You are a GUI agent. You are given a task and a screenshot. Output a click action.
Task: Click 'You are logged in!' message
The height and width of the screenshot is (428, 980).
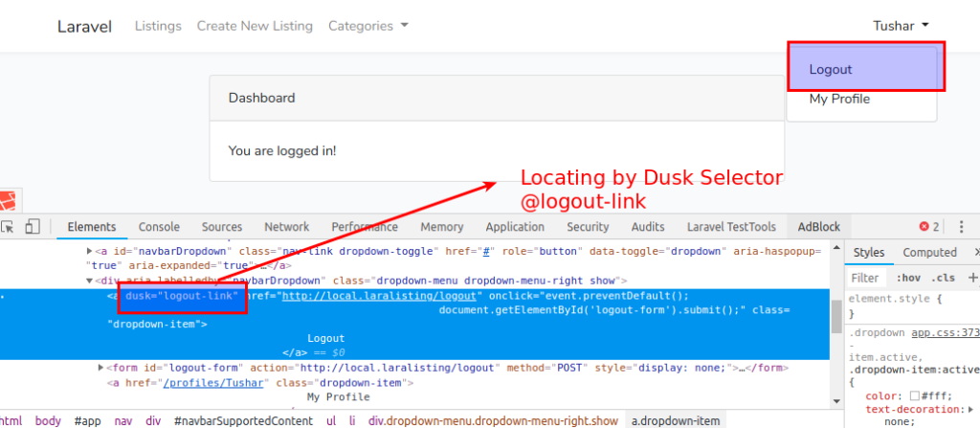coord(282,150)
